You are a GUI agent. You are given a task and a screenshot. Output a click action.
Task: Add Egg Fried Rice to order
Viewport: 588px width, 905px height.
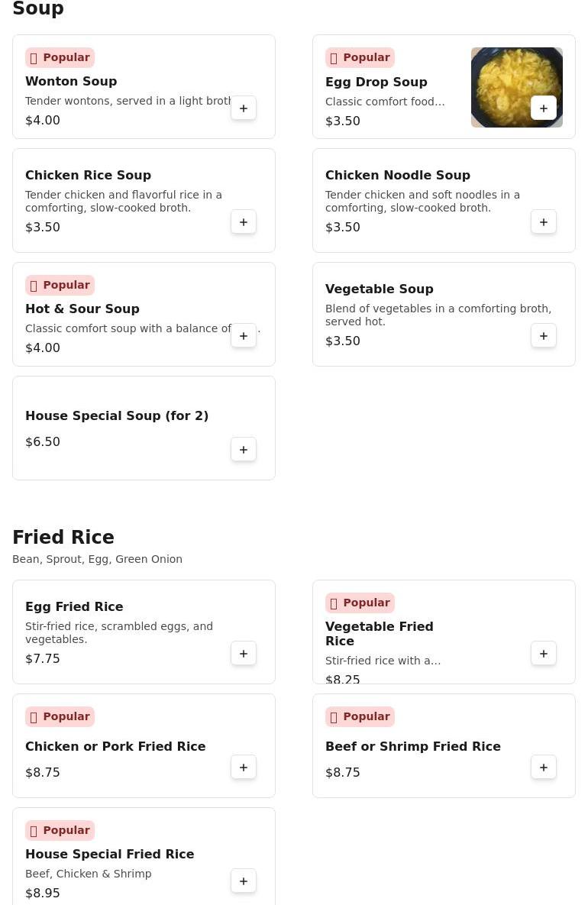(x=244, y=654)
